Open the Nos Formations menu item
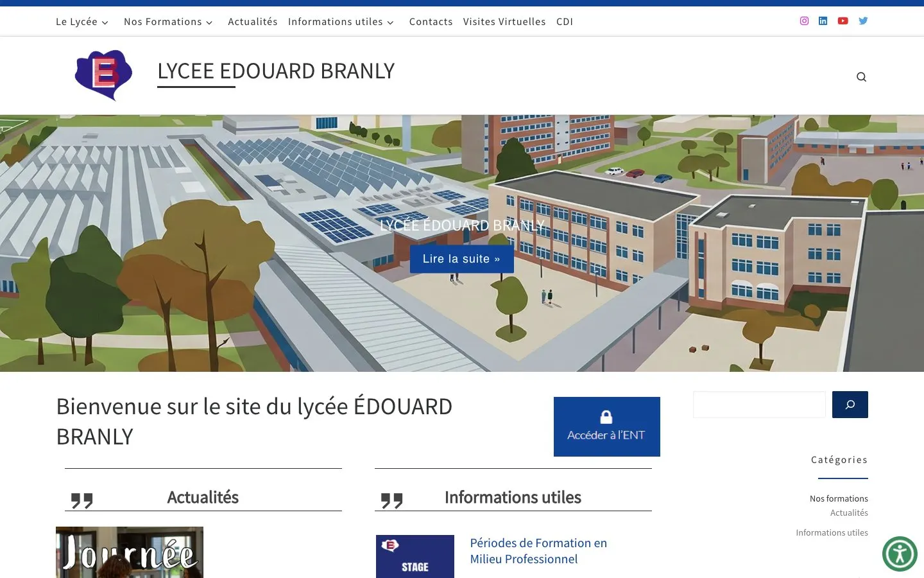 [163, 22]
